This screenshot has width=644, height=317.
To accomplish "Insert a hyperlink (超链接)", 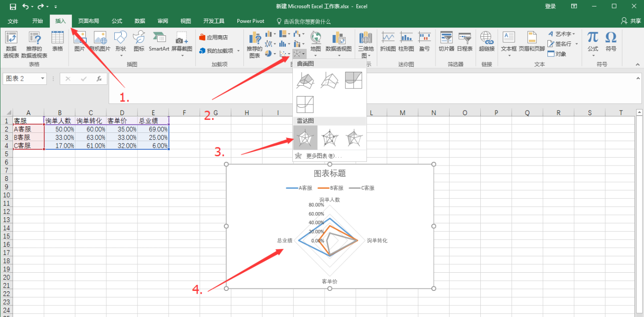I will 486,41.
